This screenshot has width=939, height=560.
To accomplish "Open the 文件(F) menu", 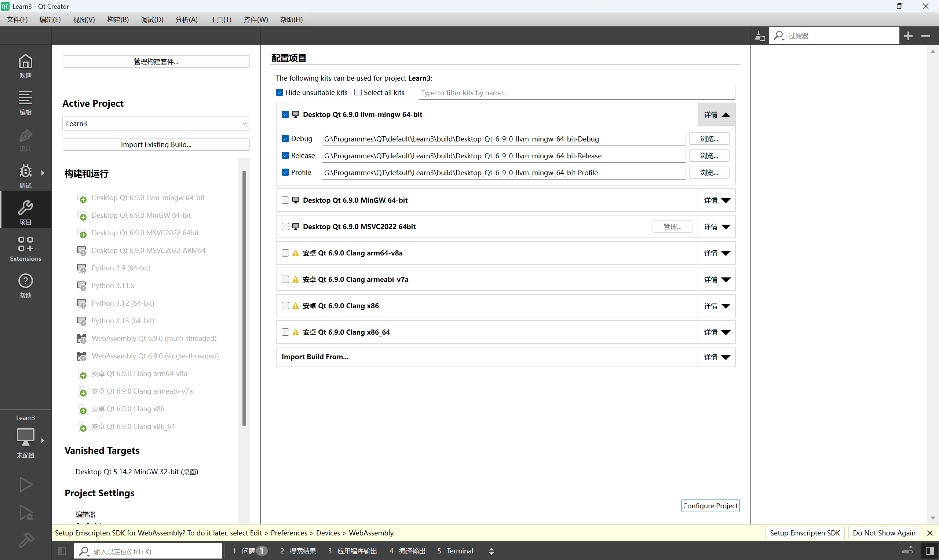I will [x=17, y=20].
